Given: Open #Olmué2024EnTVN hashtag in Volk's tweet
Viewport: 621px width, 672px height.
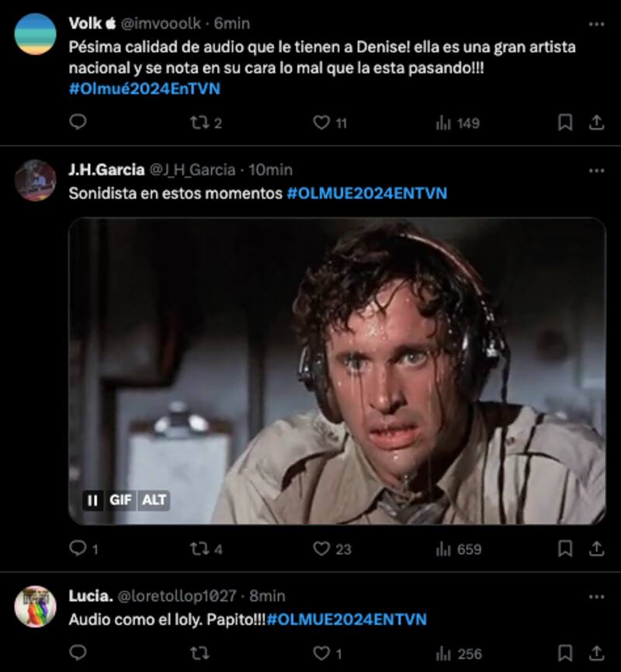Looking at the screenshot, I should coord(144,88).
